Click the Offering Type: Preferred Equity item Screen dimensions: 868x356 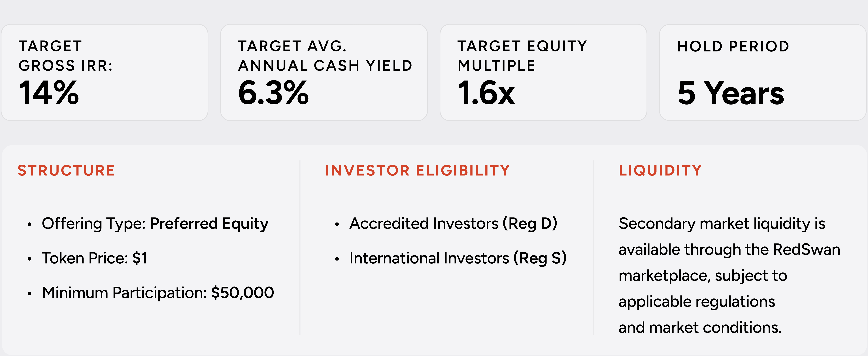155,224
